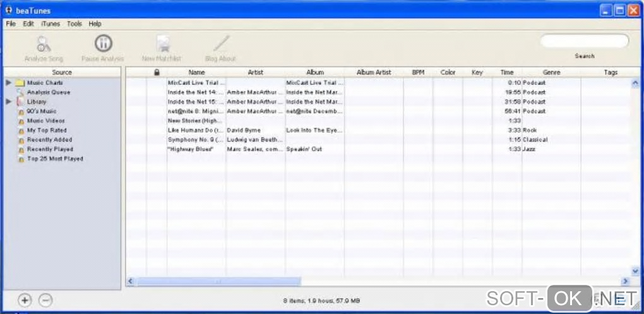Sort by the Color column header

tap(448, 72)
